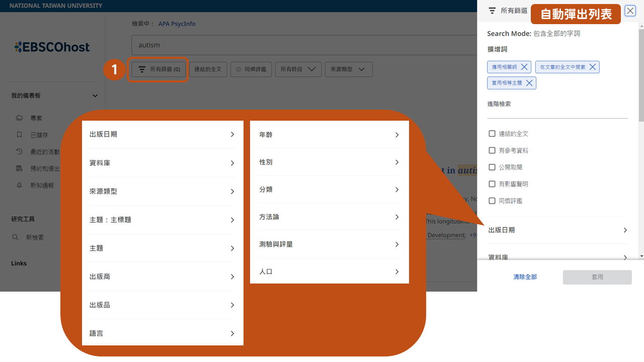Click the 研究工具 sidebar heading
The width and height of the screenshot is (644, 362).
tap(23, 219)
